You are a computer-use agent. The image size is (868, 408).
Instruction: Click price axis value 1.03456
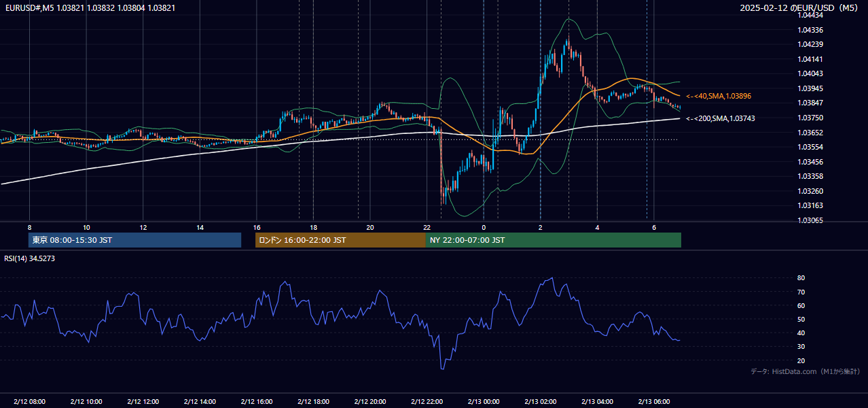tap(810, 162)
